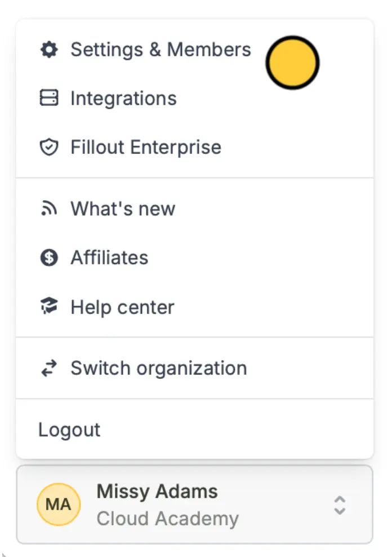Open the Settings & Members menu entry
The image size is (392, 557).
click(x=161, y=50)
